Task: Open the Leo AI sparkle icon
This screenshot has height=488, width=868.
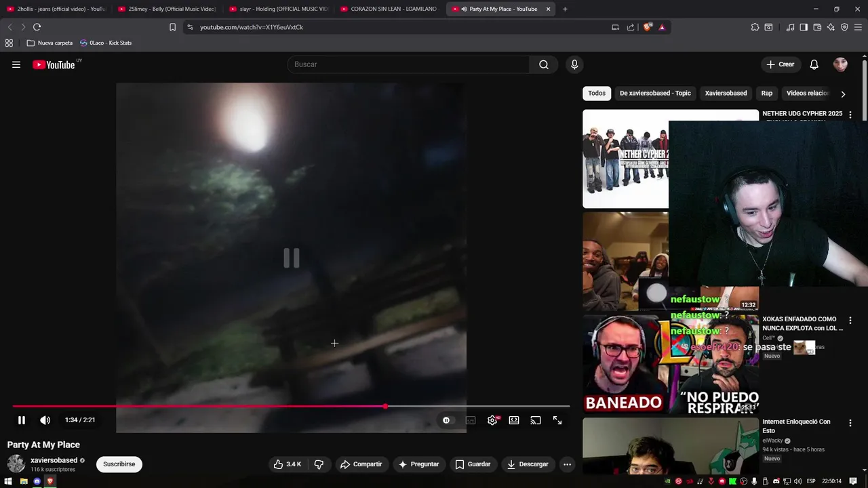Action: (831, 27)
